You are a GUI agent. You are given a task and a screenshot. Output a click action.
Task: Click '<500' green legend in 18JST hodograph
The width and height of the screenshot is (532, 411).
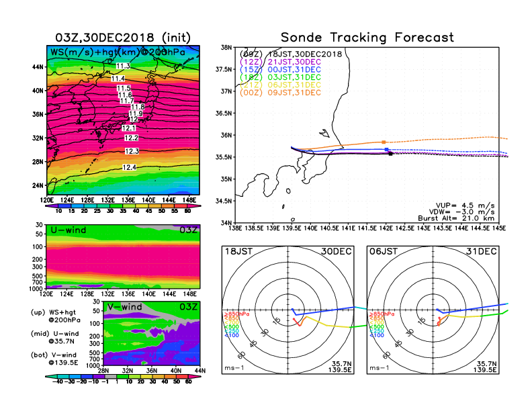[232, 326]
